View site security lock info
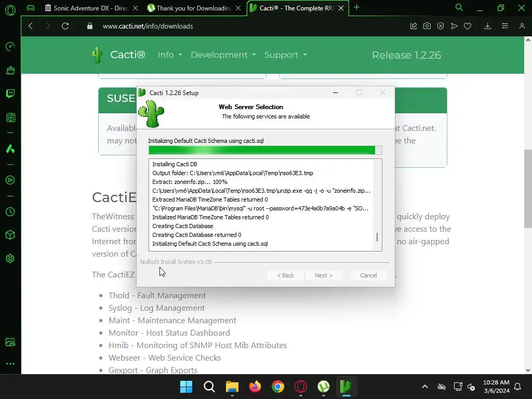 point(89,26)
